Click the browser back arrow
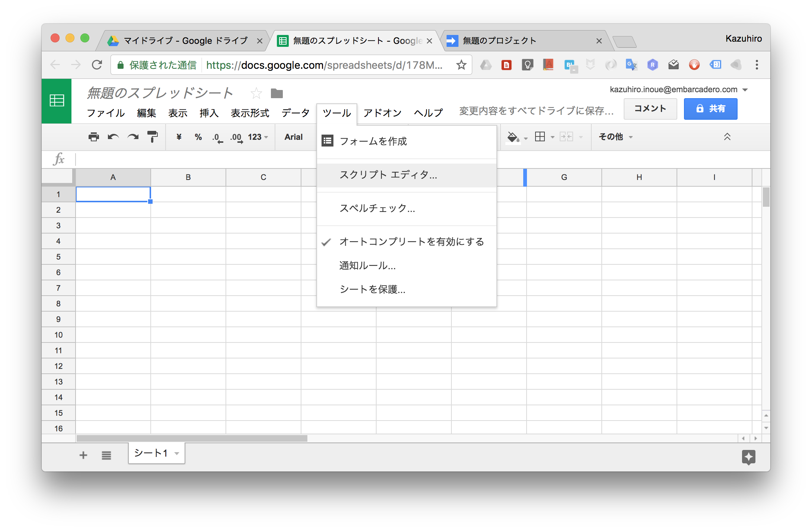 (55, 65)
